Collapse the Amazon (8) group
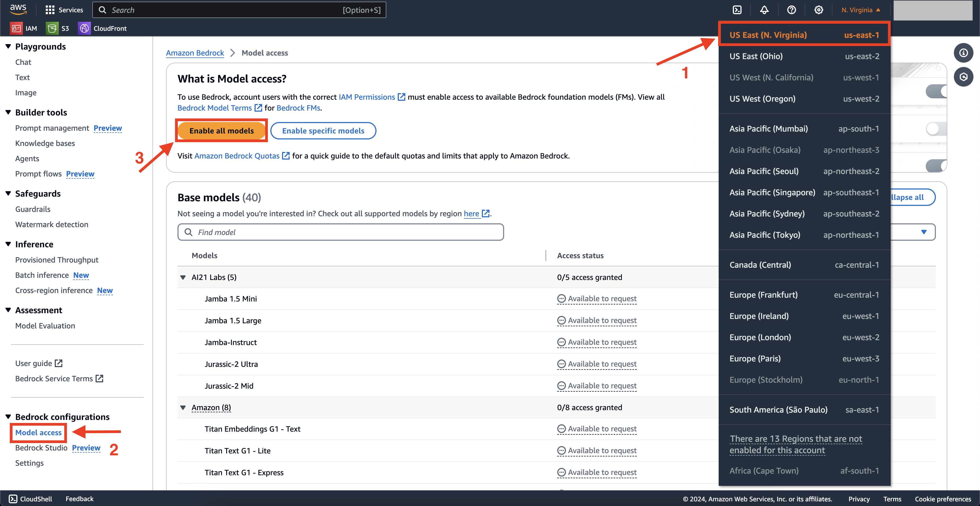This screenshot has width=980, height=506. (183, 407)
